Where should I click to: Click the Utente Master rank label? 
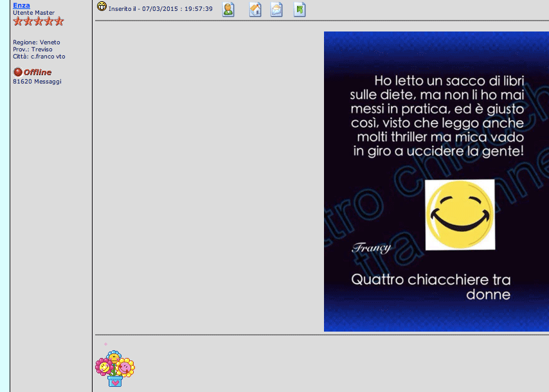pyautogui.click(x=33, y=13)
